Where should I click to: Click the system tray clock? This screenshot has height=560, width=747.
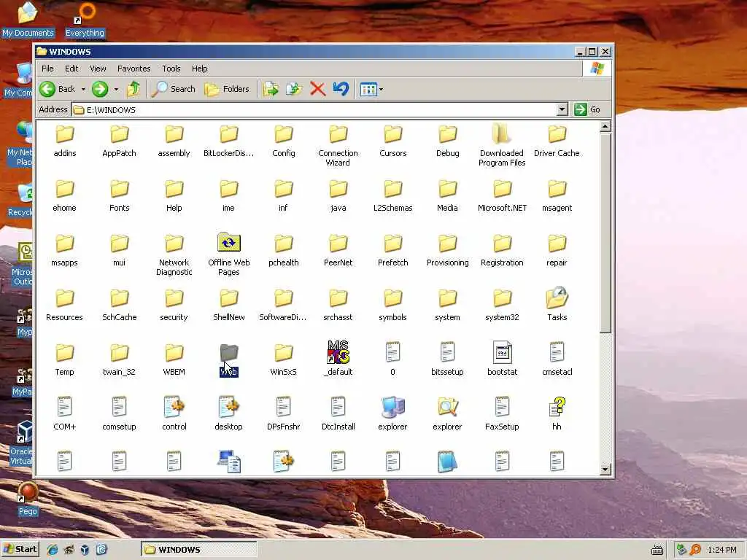pos(722,550)
